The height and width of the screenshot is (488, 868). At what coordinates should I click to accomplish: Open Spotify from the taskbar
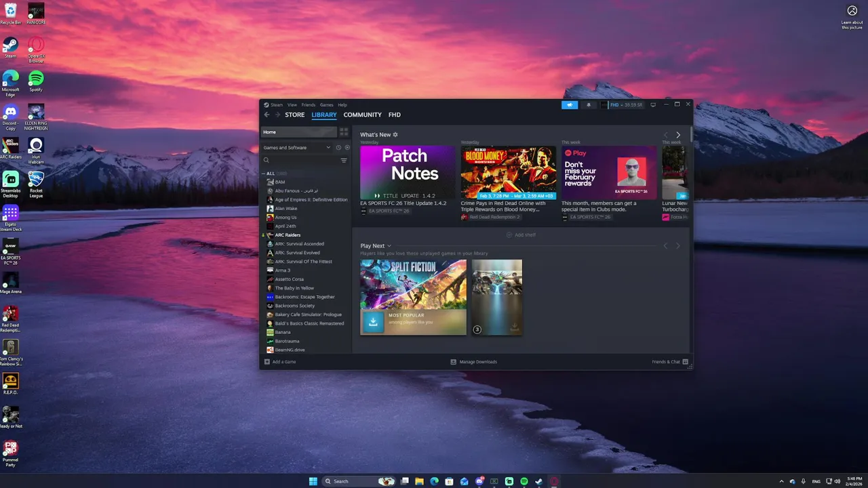(x=524, y=481)
